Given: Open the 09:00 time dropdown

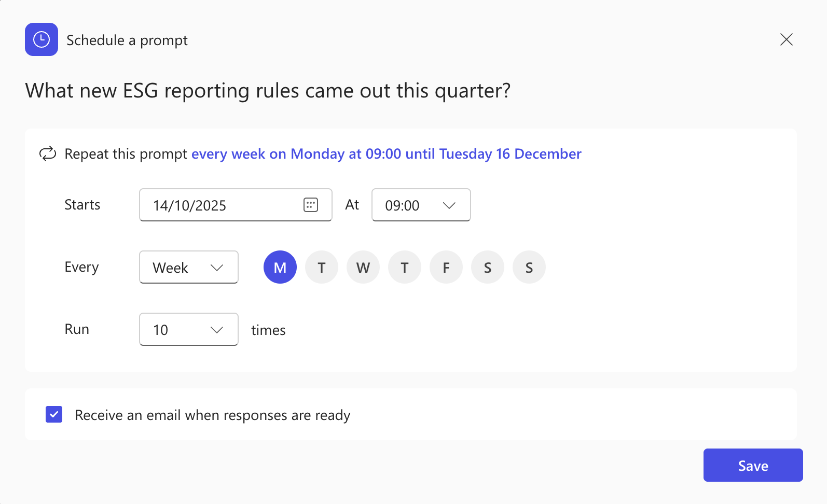Looking at the screenshot, I should coord(421,205).
